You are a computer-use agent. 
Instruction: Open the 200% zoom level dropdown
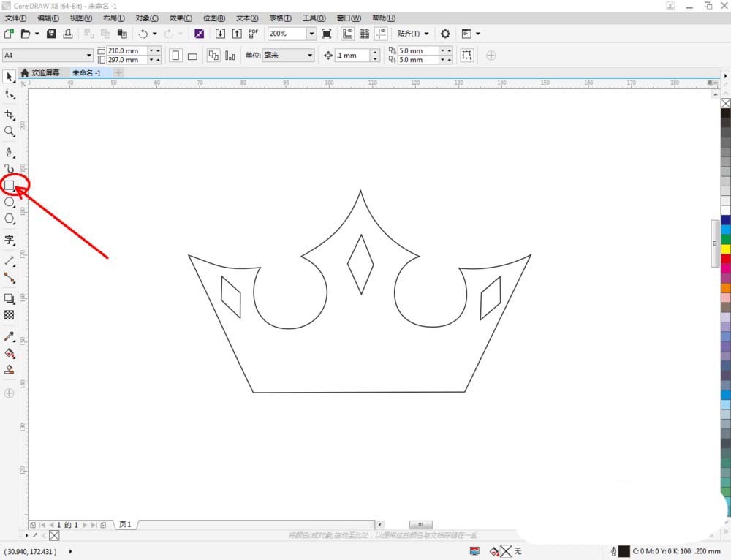311,34
